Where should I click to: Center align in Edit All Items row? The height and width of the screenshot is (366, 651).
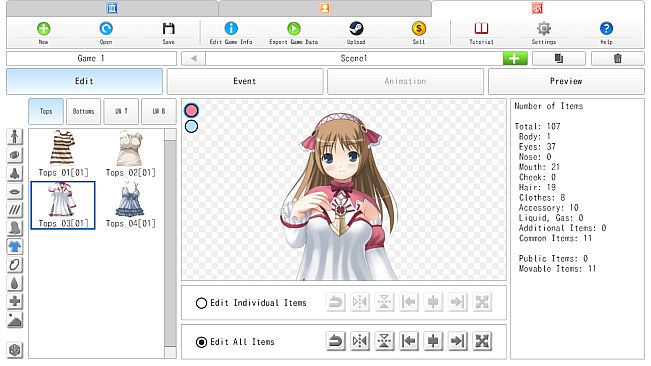click(433, 341)
